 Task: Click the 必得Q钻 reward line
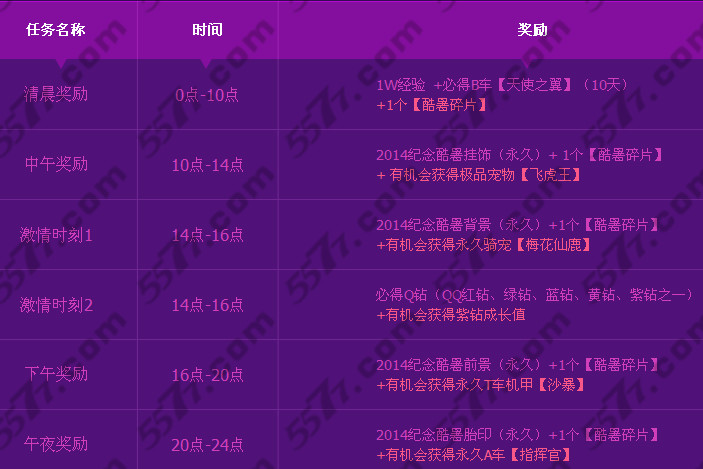pyautogui.click(x=535, y=295)
